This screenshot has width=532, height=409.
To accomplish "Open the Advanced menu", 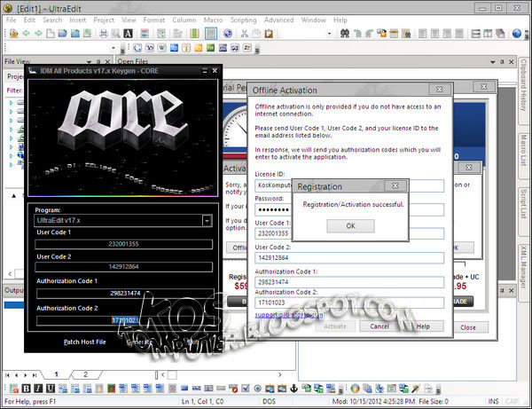I will (278, 20).
